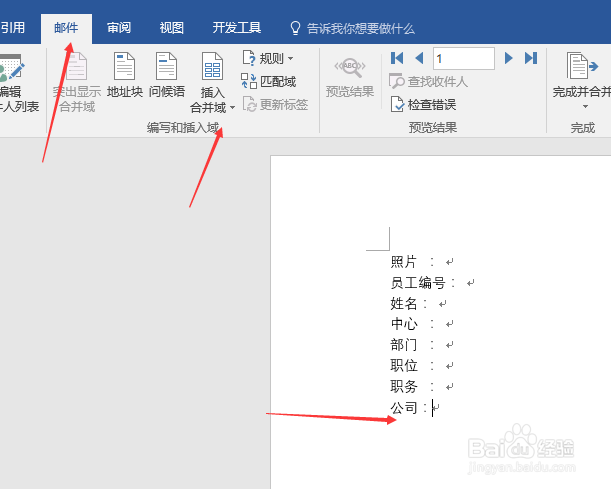Click the 员工编号 line in the document
This screenshot has height=489, width=611.
tap(433, 283)
